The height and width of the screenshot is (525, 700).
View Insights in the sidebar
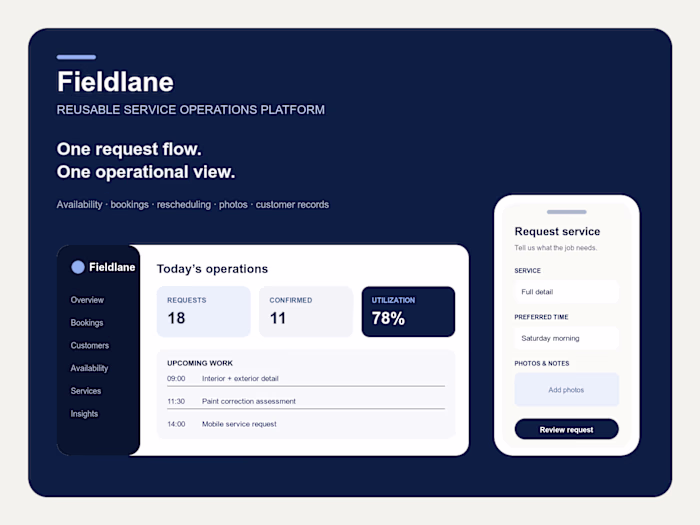(x=84, y=414)
